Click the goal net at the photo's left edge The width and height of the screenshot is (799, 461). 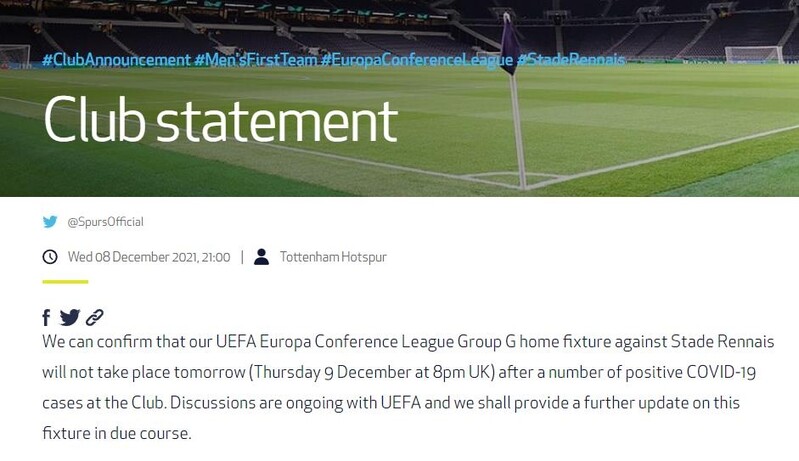(x=14, y=57)
